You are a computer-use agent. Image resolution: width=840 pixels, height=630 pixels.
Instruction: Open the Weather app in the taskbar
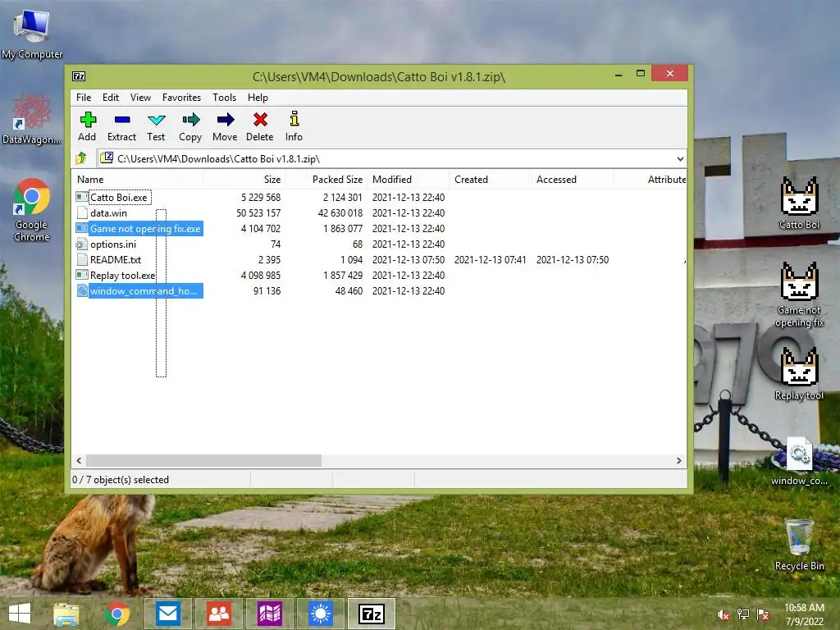321,614
